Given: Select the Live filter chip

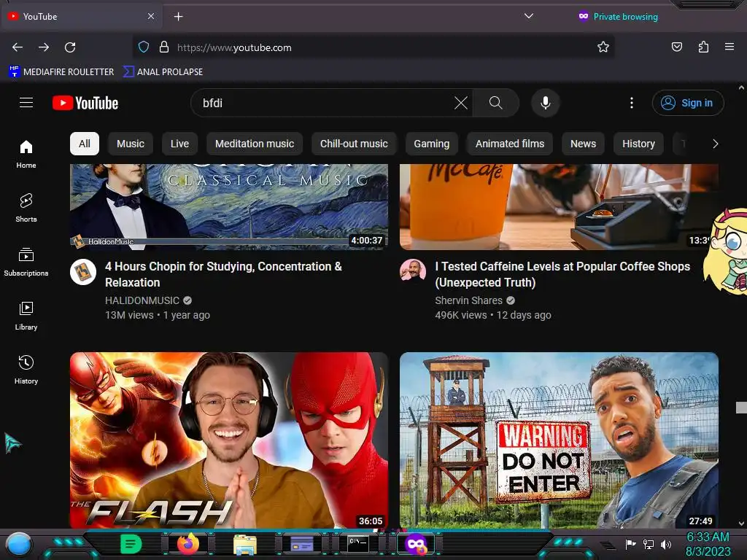Looking at the screenshot, I should coord(179,144).
